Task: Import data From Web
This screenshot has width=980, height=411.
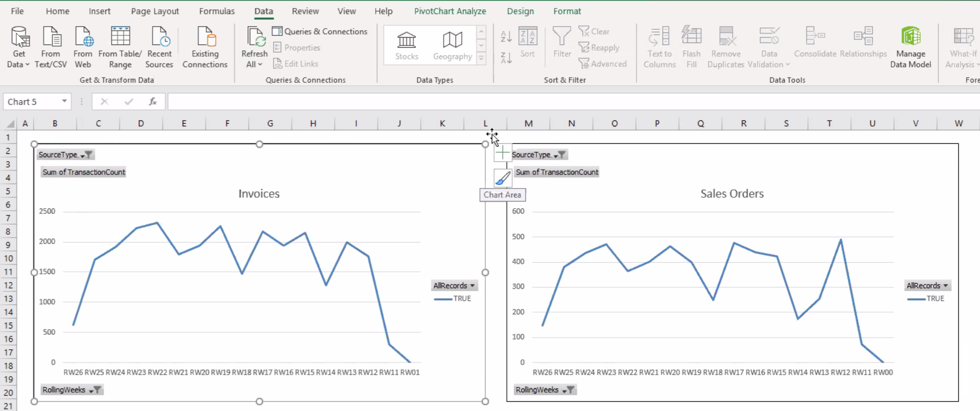Action: point(83,47)
